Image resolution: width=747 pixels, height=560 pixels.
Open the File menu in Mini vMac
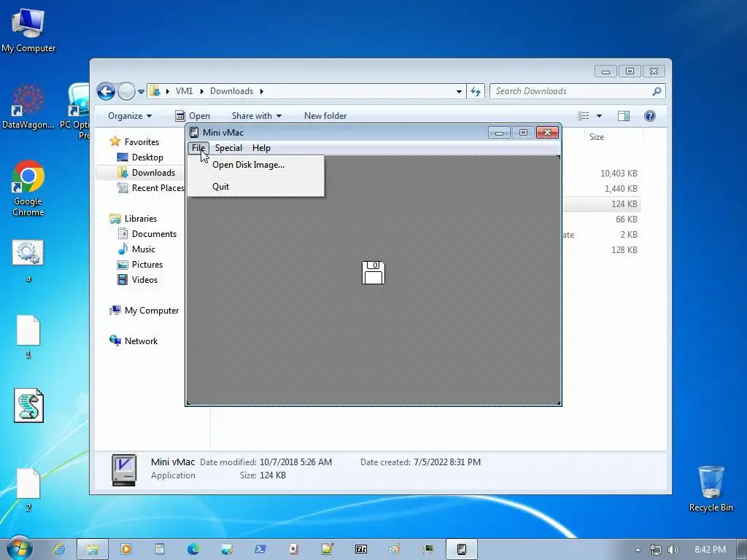(198, 148)
